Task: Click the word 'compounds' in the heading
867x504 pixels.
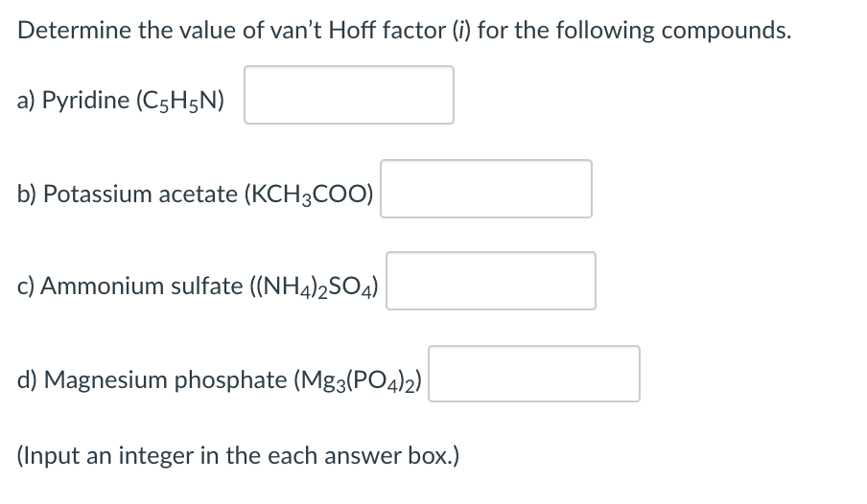Action: pyautogui.click(x=723, y=31)
